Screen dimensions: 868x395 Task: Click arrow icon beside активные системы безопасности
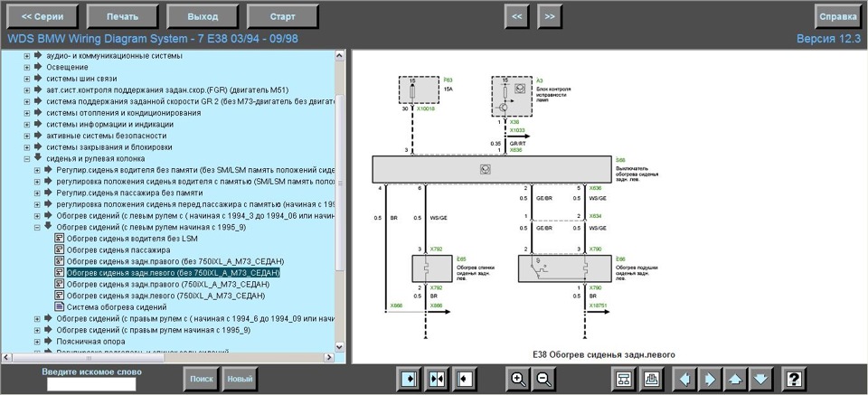(x=38, y=135)
